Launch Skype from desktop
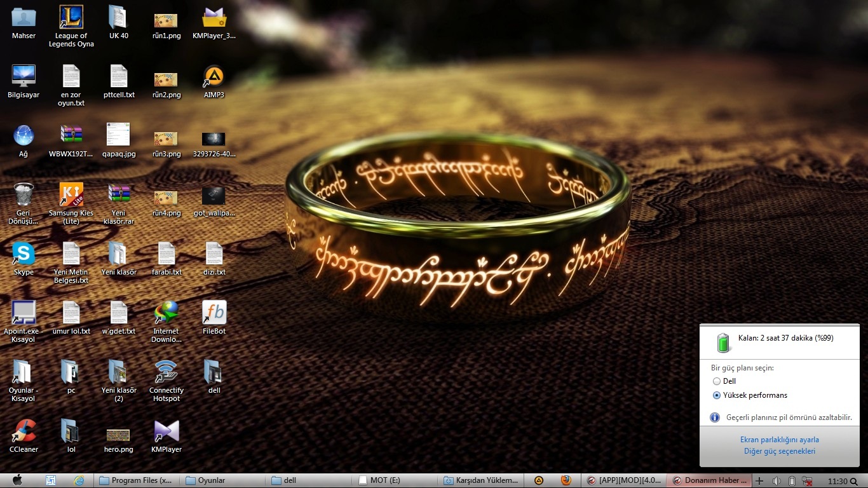Image resolution: width=868 pixels, height=488 pixels. point(24,259)
